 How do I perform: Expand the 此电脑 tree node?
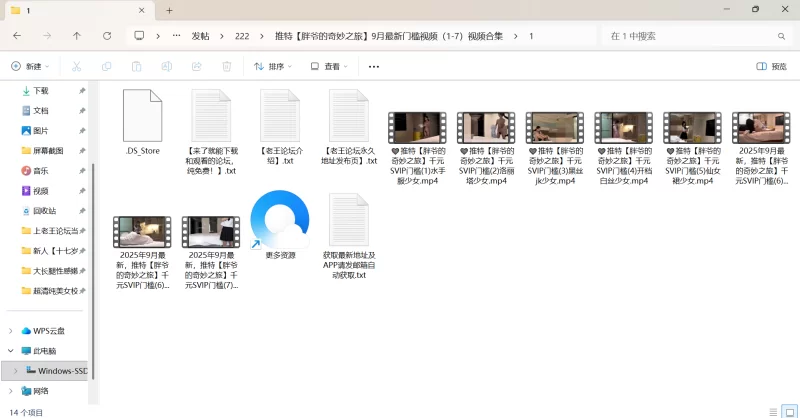[11, 351]
